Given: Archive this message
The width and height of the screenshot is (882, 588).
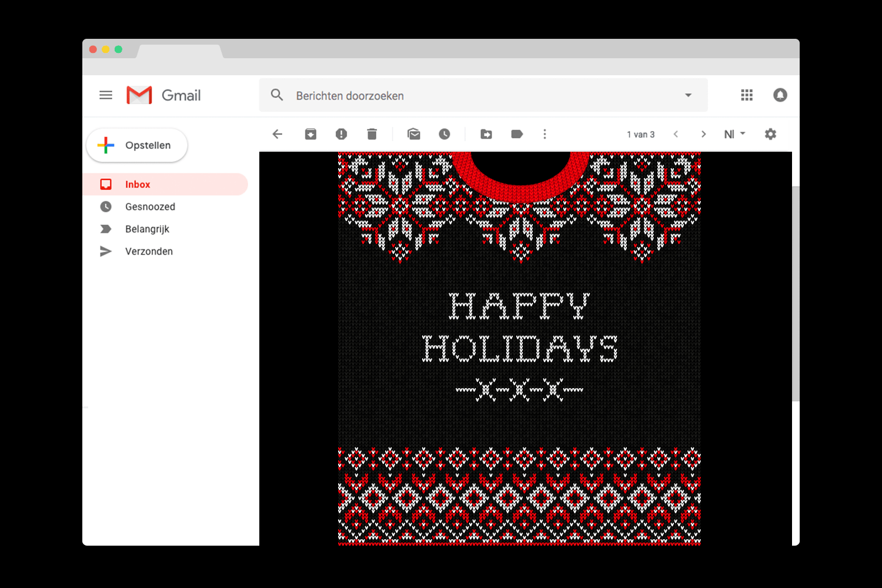Looking at the screenshot, I should click(310, 134).
